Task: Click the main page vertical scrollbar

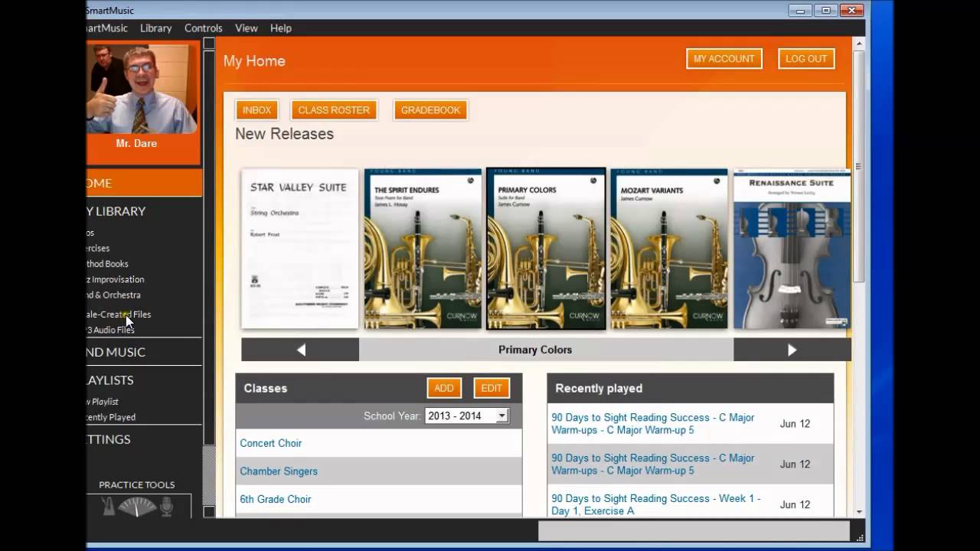Action: point(859,167)
